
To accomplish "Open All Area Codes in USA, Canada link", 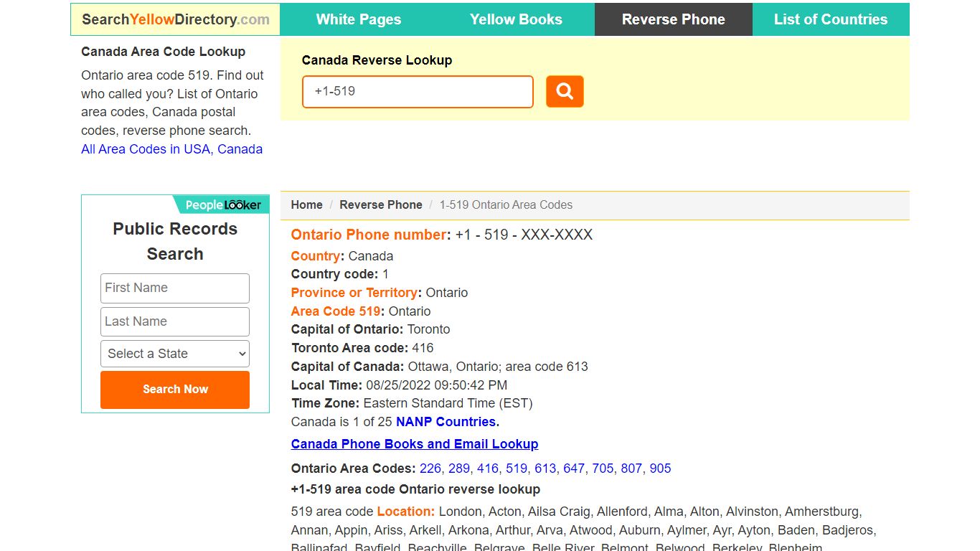I will (172, 149).
